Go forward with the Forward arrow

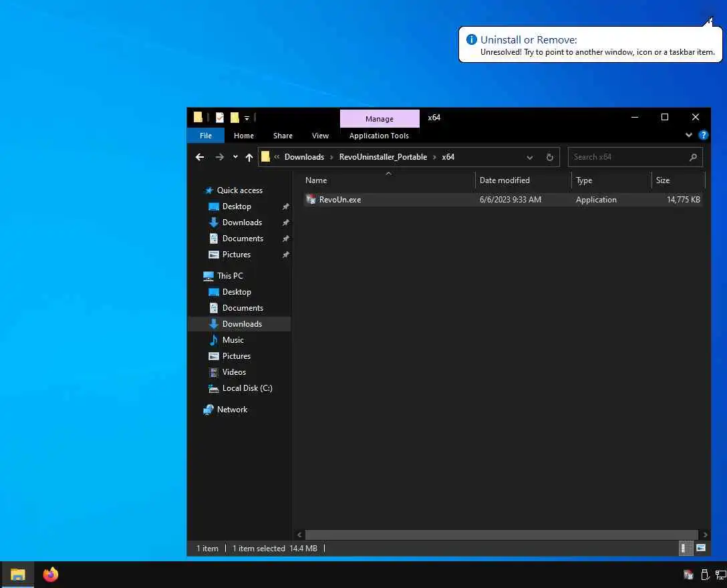tap(219, 157)
